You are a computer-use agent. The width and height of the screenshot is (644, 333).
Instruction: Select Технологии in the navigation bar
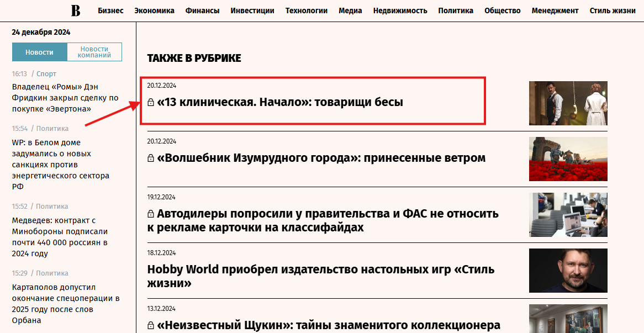tap(307, 10)
